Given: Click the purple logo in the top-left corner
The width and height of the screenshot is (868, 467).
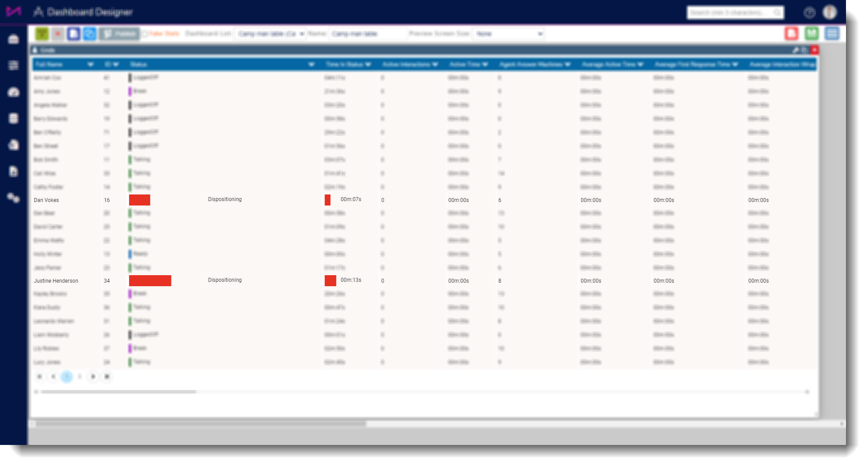Looking at the screenshot, I should tap(13, 11).
